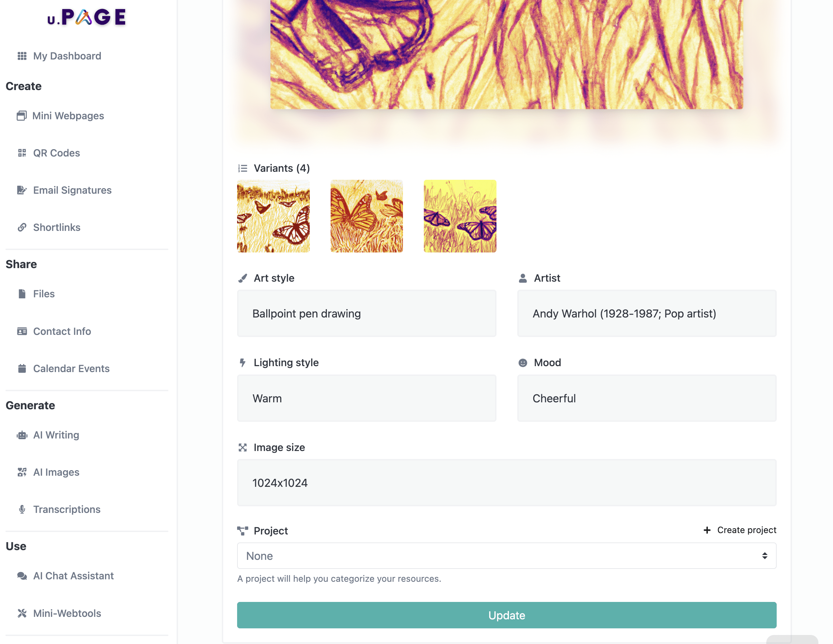
Task: Click the Shortlinks chain icon
Action: [x=22, y=227]
